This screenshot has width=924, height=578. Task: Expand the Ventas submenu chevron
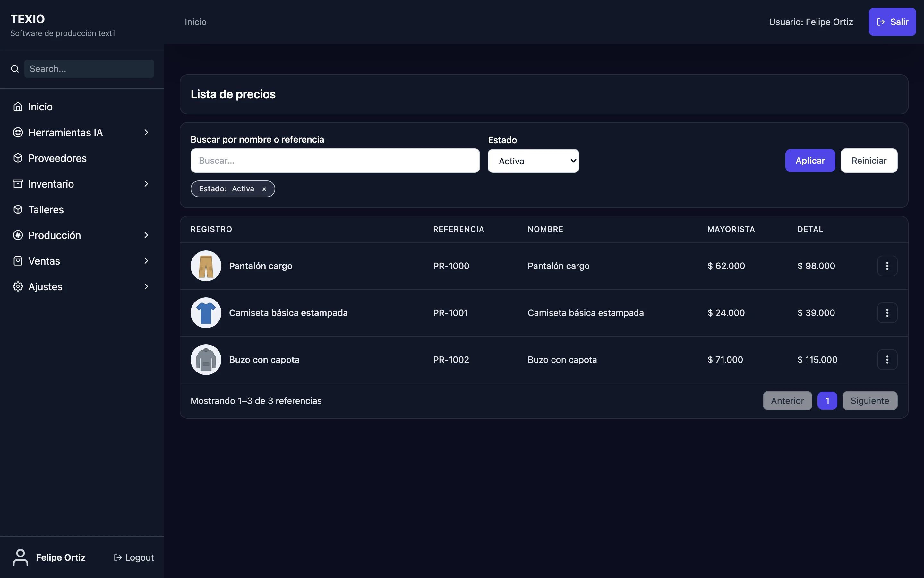tap(146, 261)
